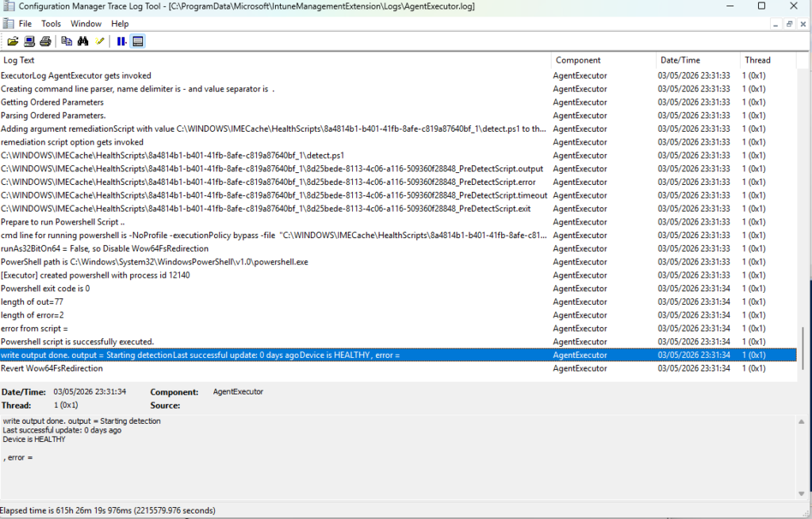Viewport: 812px width, 519px height.
Task: Toggle the details pane toolbar button
Action: [138, 41]
